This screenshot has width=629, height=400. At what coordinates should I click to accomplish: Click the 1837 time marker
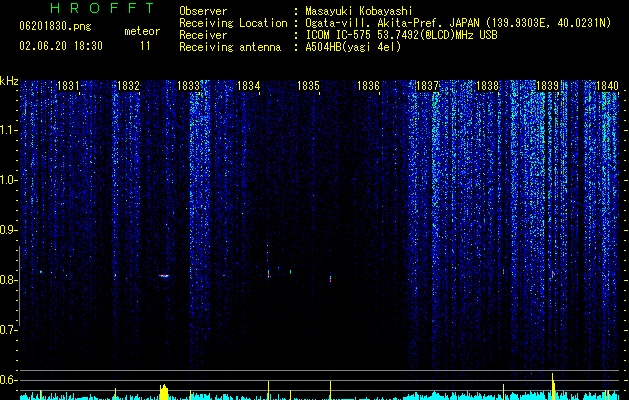[x=428, y=86]
